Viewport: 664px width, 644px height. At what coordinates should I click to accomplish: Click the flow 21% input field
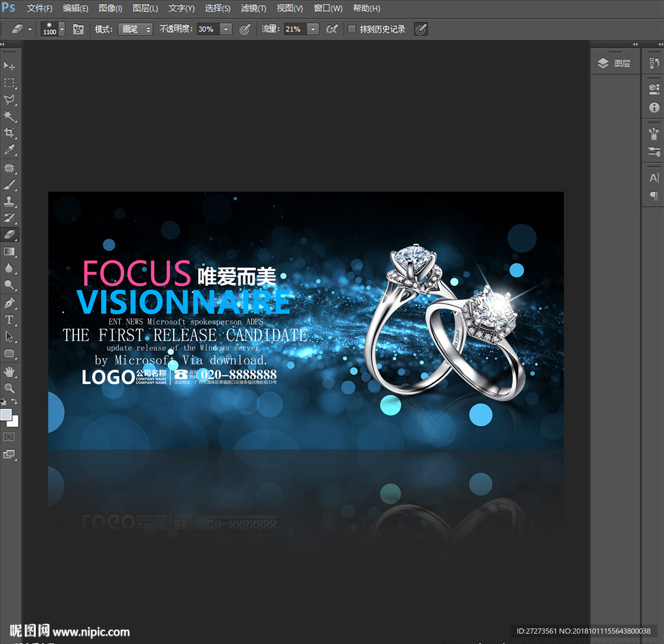[295, 29]
